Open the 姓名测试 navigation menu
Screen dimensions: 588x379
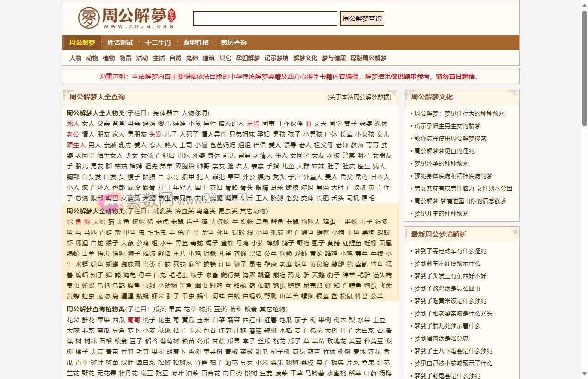[119, 43]
